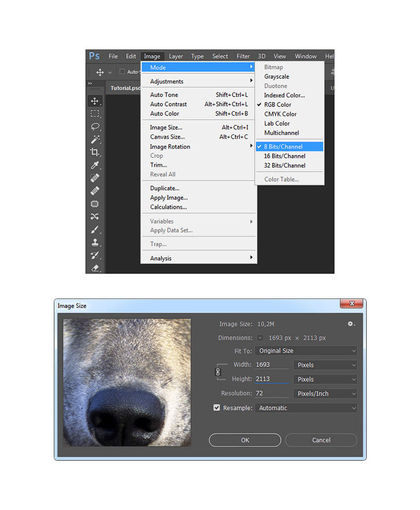
Task: Open Width units Pixels dropdown
Action: [x=325, y=365]
